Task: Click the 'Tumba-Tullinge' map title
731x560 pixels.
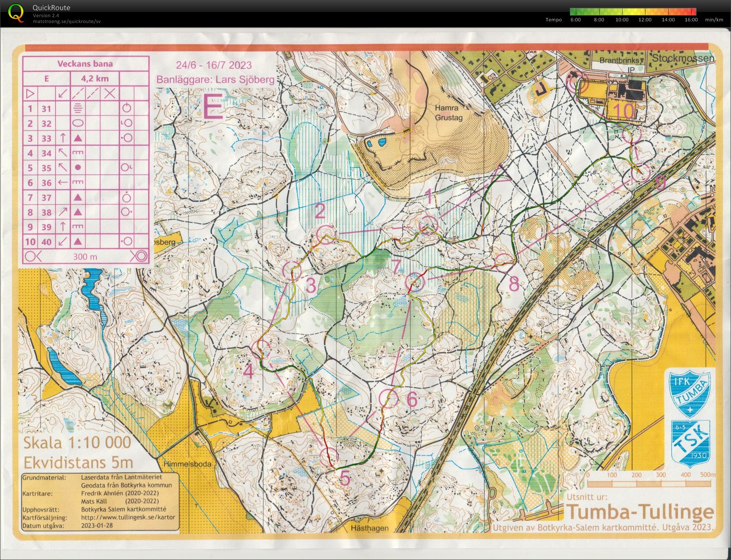Action: point(641,512)
